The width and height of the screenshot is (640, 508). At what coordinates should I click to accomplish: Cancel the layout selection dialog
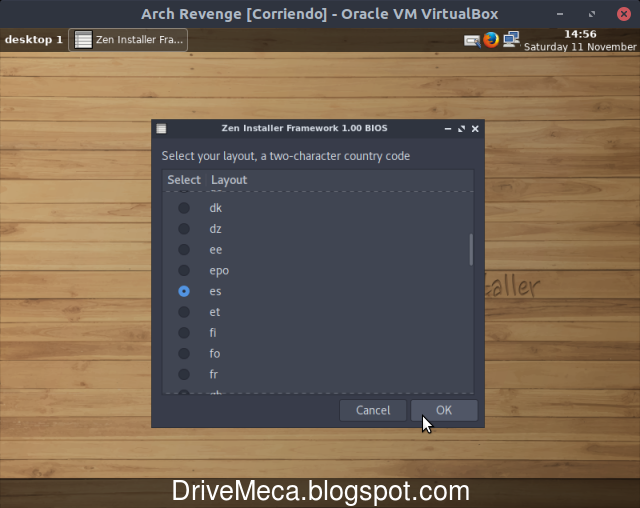click(x=373, y=410)
